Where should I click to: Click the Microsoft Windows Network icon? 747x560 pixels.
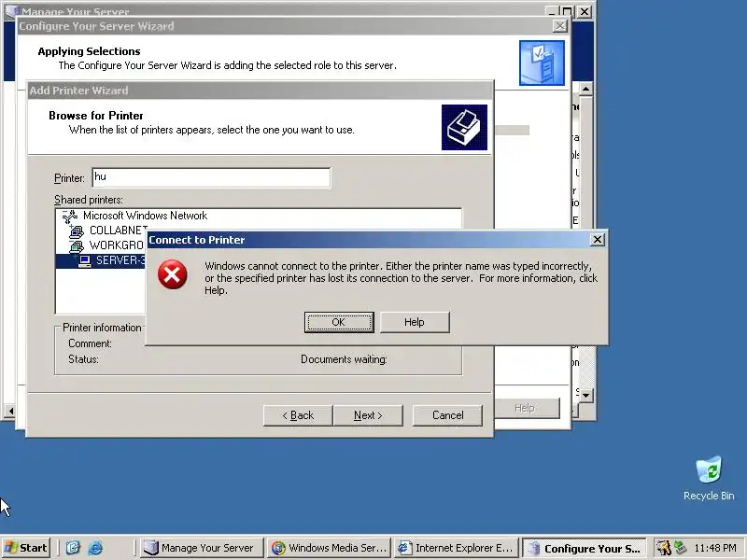click(70, 217)
